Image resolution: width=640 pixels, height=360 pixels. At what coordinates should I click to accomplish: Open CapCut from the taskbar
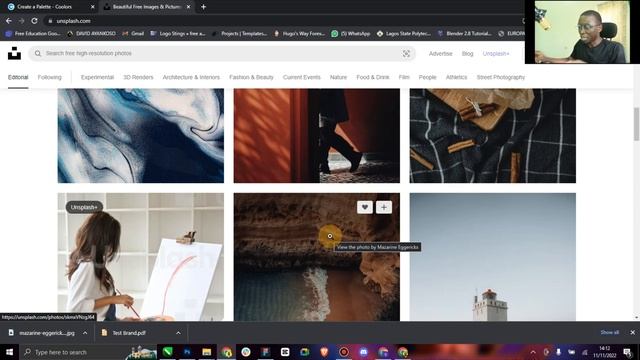[285, 352]
